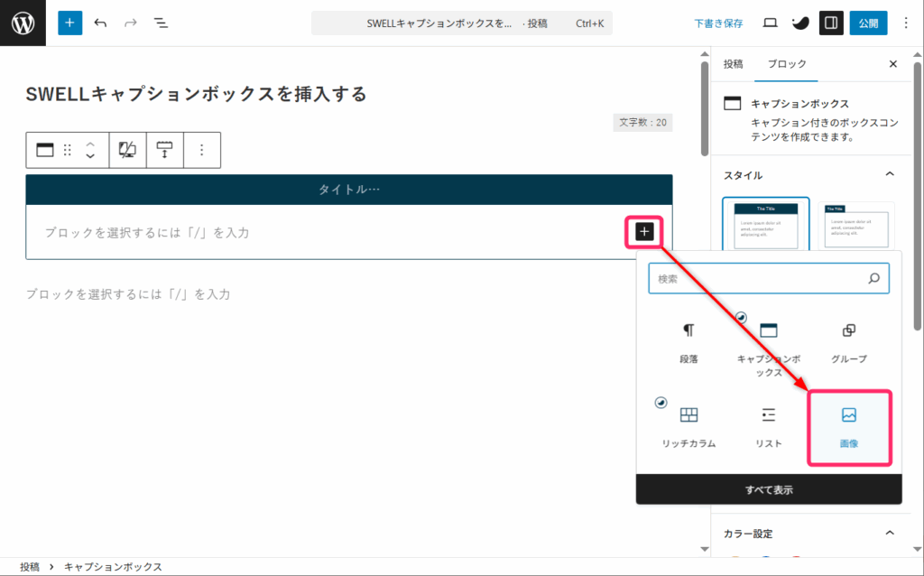Open the options three-dot menu in top bar
Screen dimensions: 924x576
click(x=906, y=23)
